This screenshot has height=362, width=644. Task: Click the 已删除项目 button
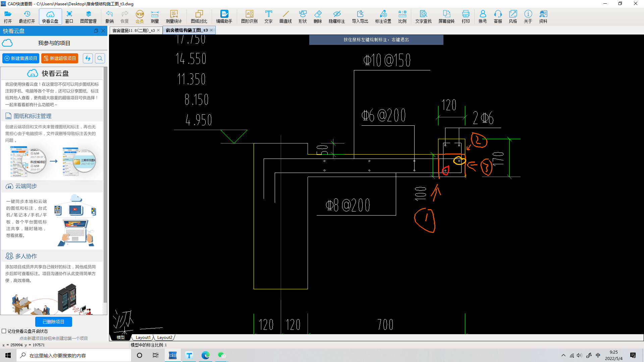54,322
